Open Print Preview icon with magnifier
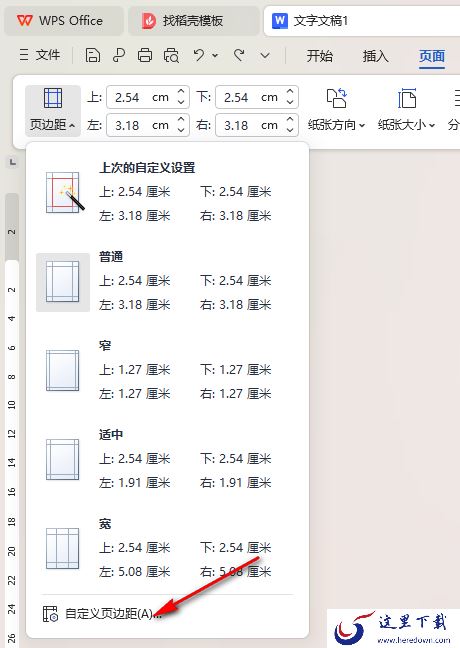Image resolution: width=460 pixels, height=648 pixels. 171,55
